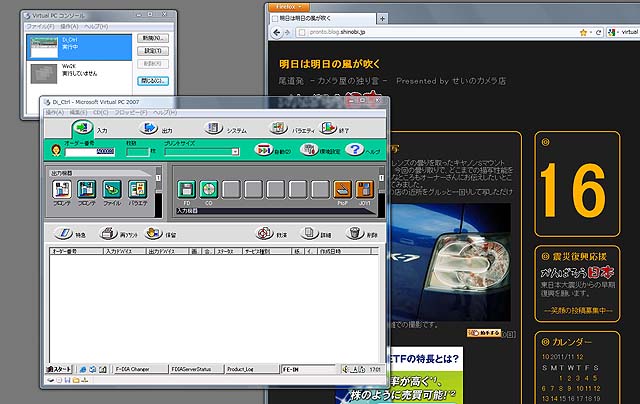Image resolution: width=640 pixels, height=404 pixels.
Task: Click the auto-mode icon in the green bar
Action: [x=264, y=150]
